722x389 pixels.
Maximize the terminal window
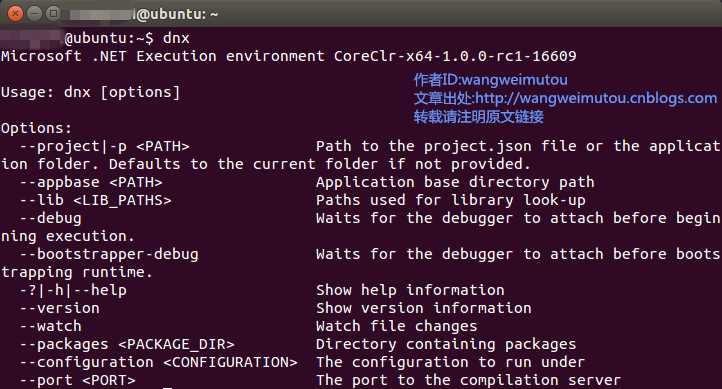coord(53,13)
